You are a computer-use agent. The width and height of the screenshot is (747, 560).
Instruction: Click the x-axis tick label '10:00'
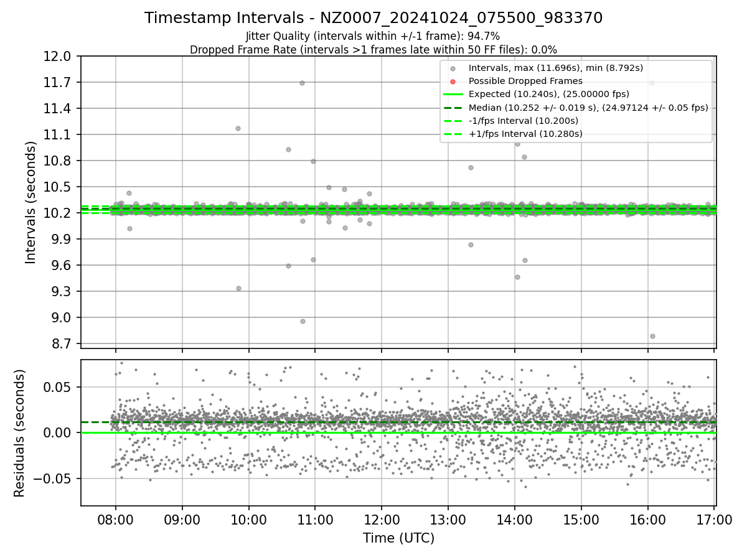point(249,520)
